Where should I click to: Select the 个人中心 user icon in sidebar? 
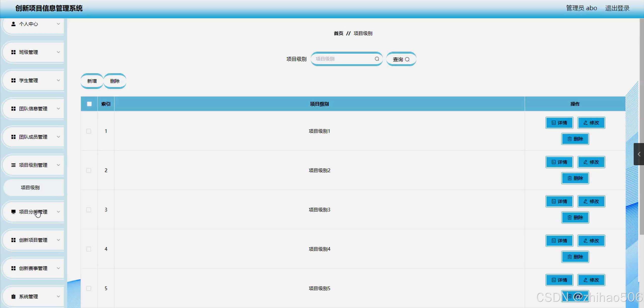13,24
